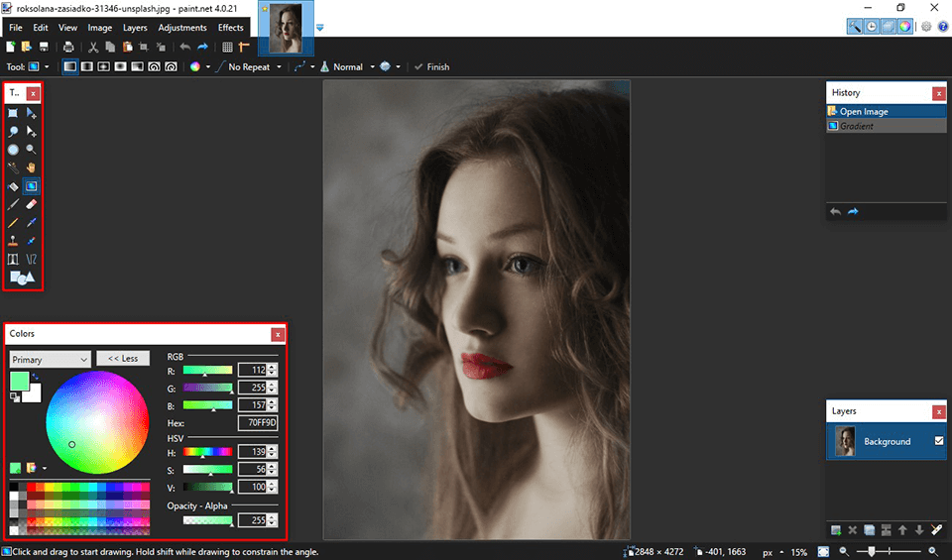Click the Hue slider in HSV section

click(x=206, y=452)
